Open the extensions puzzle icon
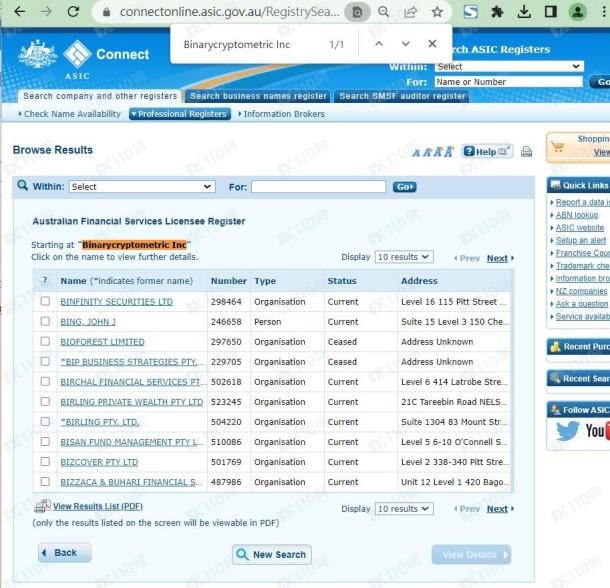Screen dimensions: 610x588 coord(498,12)
